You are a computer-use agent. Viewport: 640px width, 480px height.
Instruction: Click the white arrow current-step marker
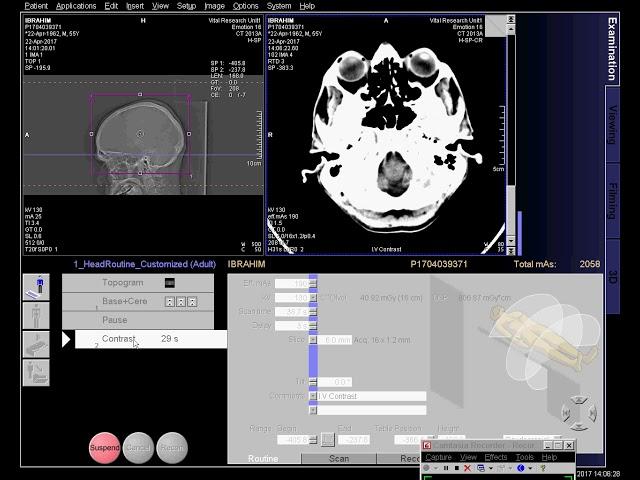click(x=66, y=339)
